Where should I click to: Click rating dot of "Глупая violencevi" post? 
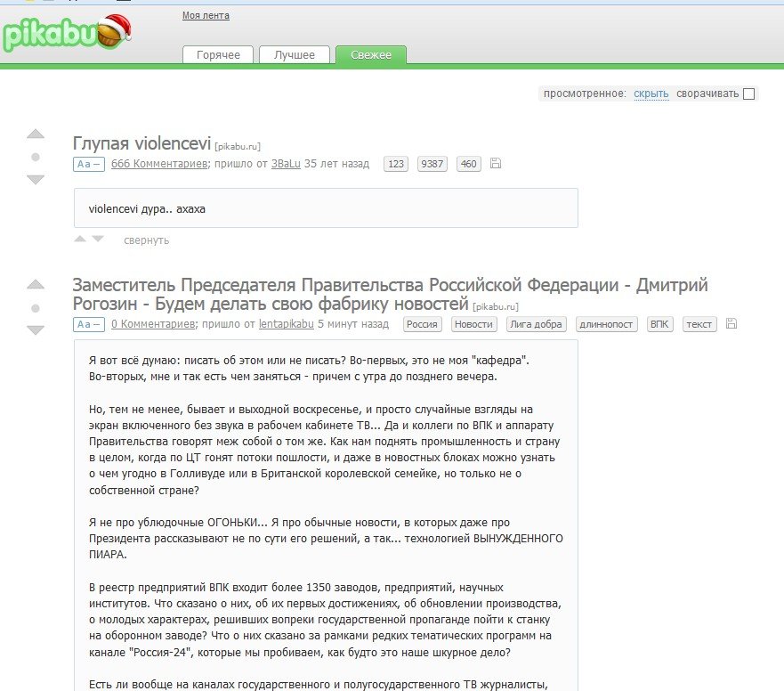click(36, 157)
